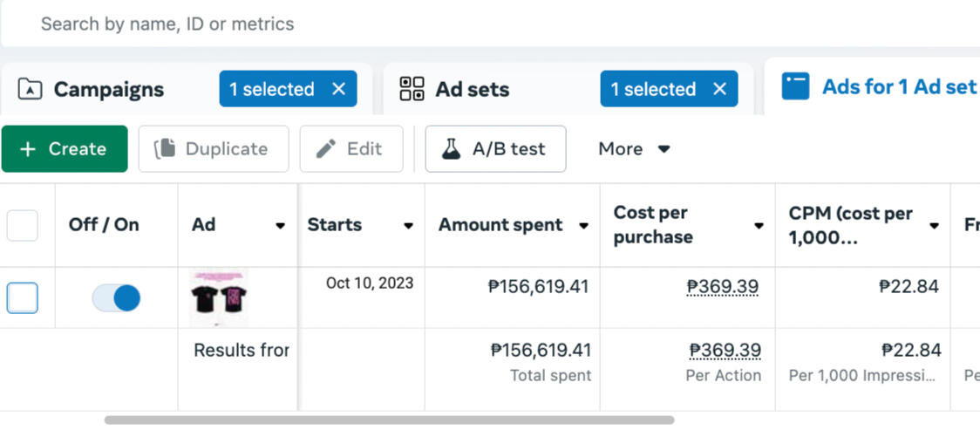Open the t-shirt ad thumbnail
Viewport: 980px width, 437px height.
(x=219, y=298)
